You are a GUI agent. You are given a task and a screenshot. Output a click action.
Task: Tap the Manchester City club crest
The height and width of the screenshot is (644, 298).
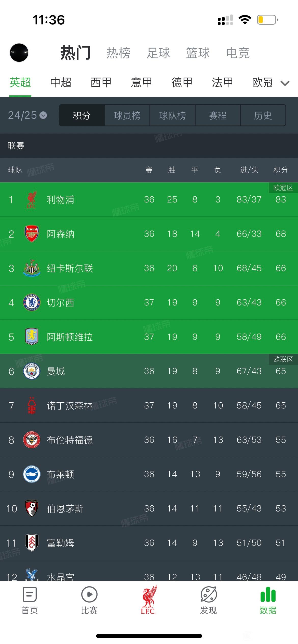click(x=32, y=371)
